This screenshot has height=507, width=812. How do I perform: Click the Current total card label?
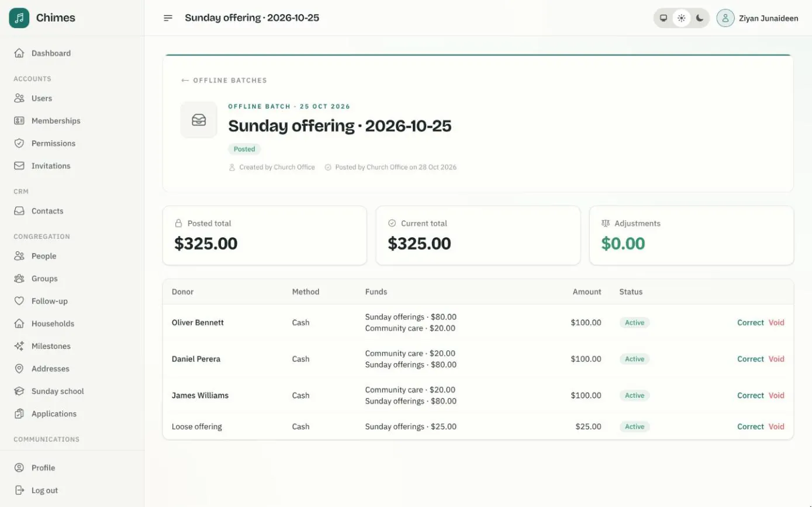(x=424, y=223)
